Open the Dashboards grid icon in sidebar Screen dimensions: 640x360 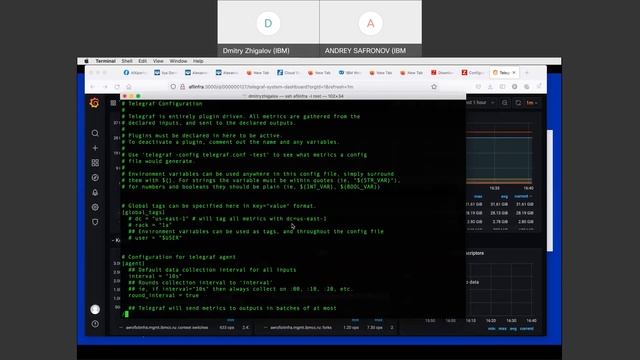[x=95, y=163]
